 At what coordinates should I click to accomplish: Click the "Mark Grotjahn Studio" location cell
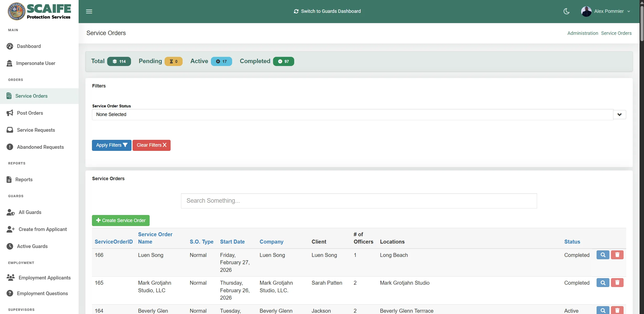405,283
